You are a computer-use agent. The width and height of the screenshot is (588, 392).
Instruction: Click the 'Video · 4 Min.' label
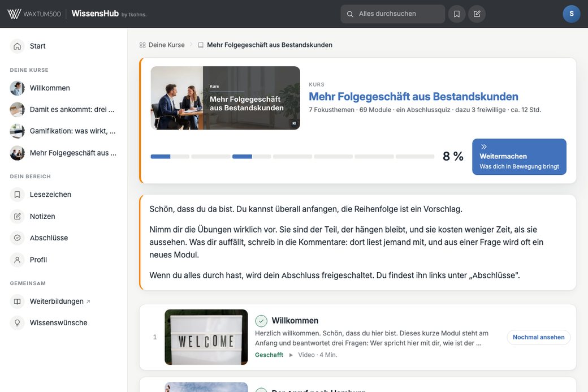tap(318, 355)
